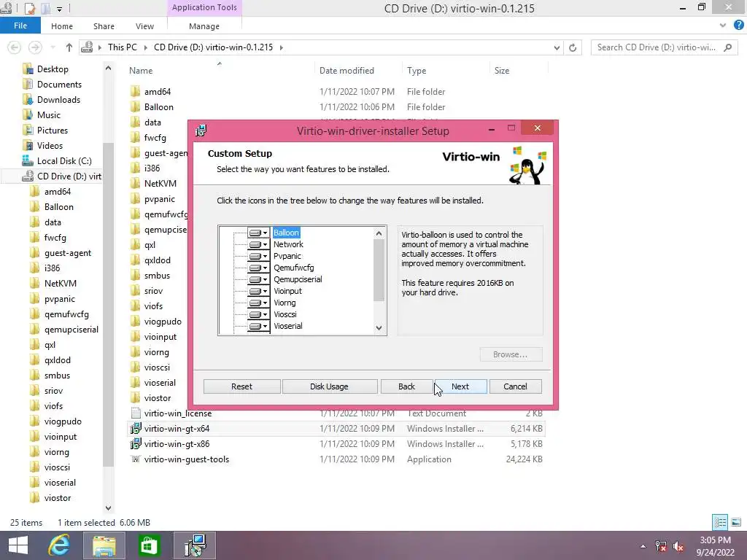Click the Reset button
The width and height of the screenshot is (747, 560).
click(241, 386)
